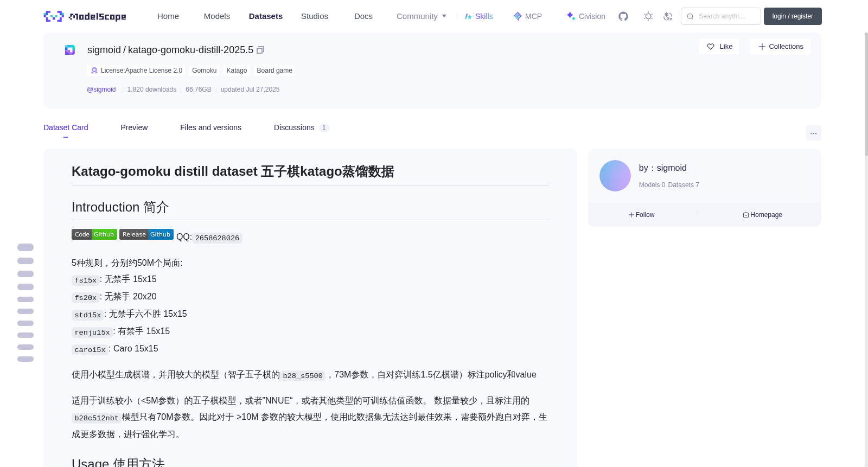Image resolution: width=868 pixels, height=467 pixels.
Task: Follow the author sigmoid
Action: tap(642, 215)
